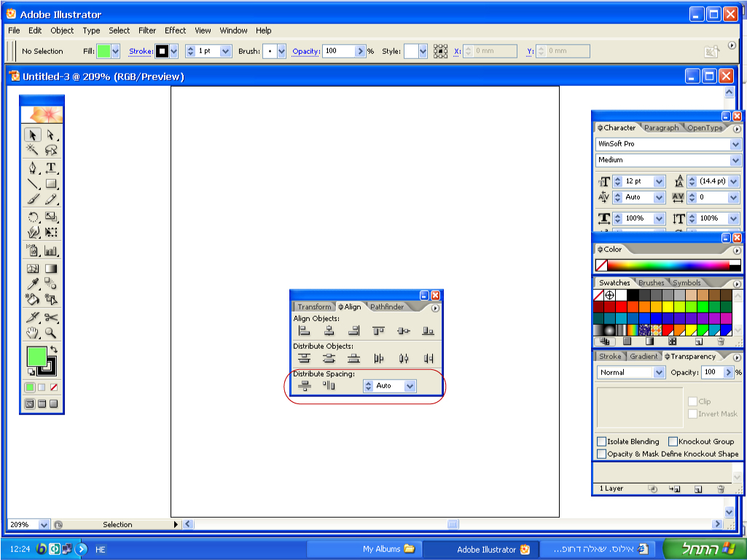747x560 pixels.
Task: Open the font size 12 pt dropdown
Action: pyautogui.click(x=660, y=181)
